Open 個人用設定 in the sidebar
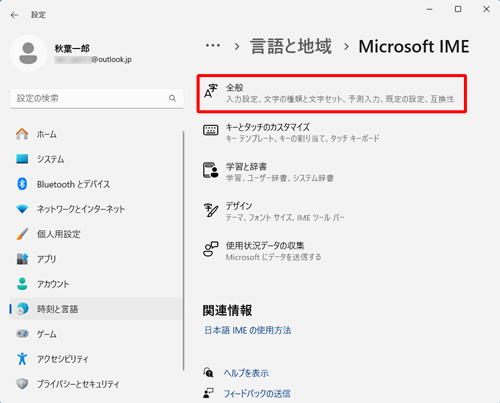The height and width of the screenshot is (403, 500). [x=96, y=234]
